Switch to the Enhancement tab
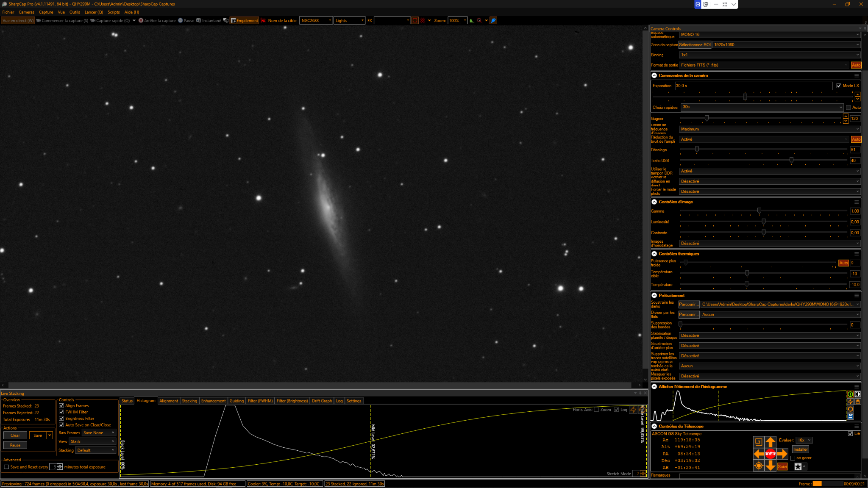 click(x=213, y=401)
